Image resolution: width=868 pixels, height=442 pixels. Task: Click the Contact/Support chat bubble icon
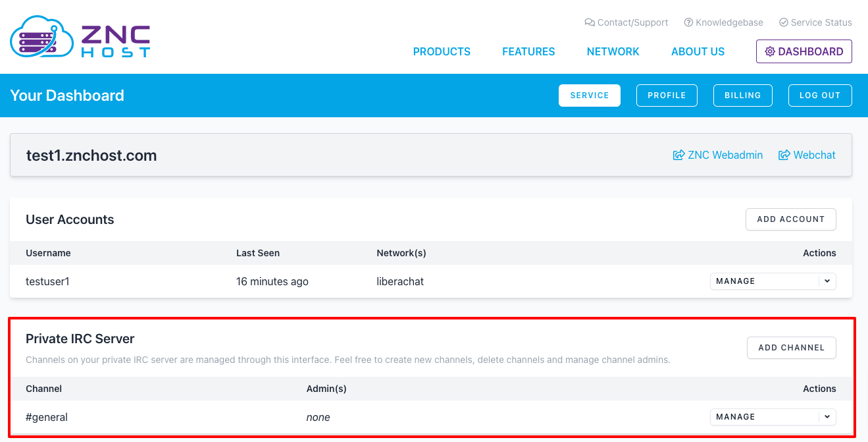coord(589,22)
